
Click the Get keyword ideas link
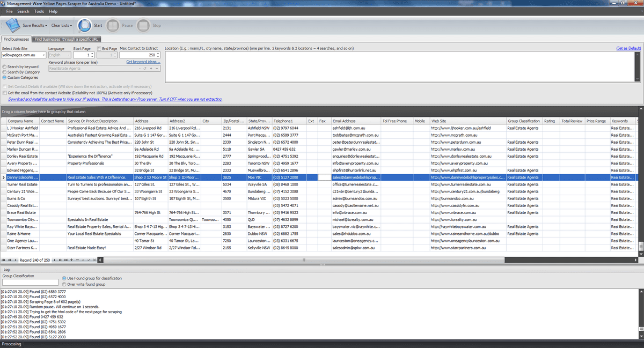(x=143, y=62)
